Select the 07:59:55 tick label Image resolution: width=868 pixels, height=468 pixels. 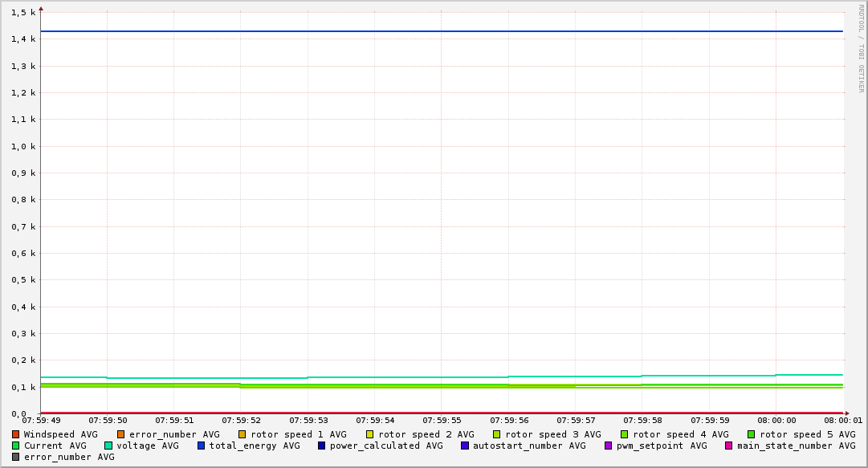tap(442, 420)
